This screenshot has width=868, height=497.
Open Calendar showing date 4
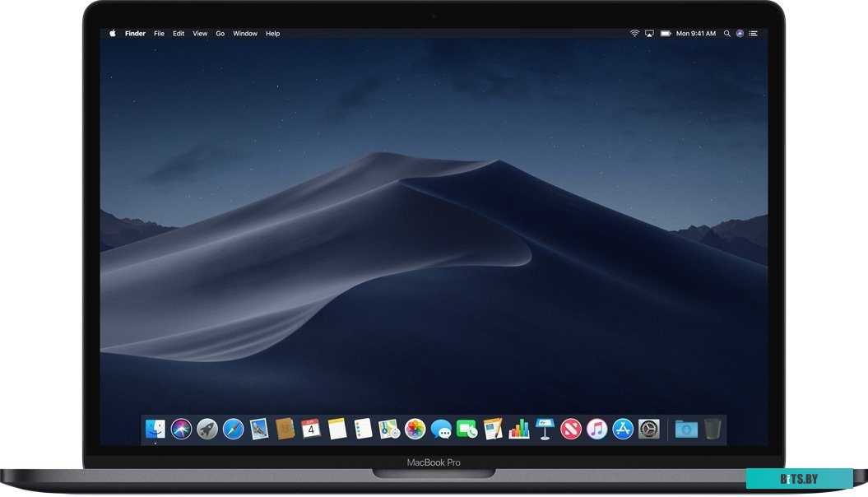[311, 429]
